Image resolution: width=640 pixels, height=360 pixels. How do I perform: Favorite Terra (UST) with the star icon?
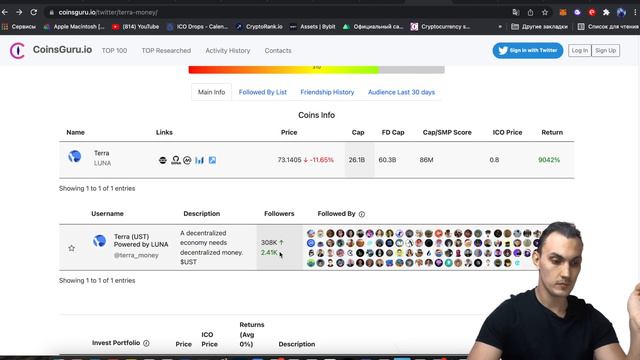tap(71, 248)
